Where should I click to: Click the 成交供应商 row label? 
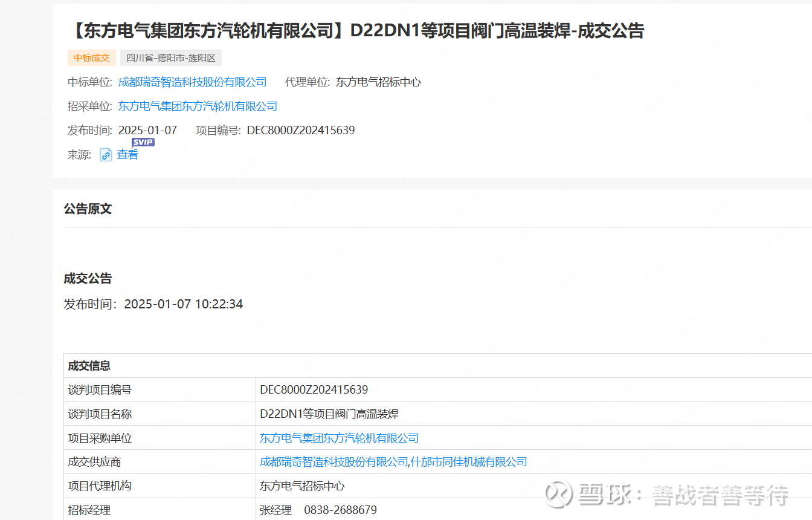click(x=94, y=462)
